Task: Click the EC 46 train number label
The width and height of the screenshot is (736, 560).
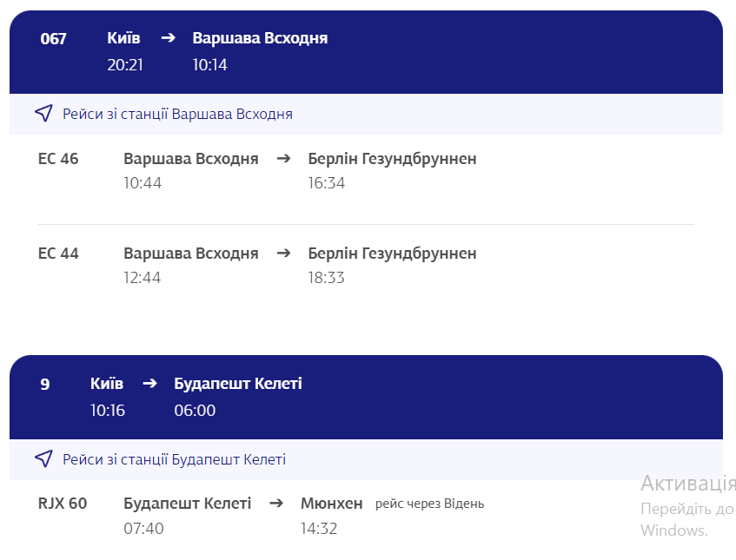Action: [x=57, y=159]
